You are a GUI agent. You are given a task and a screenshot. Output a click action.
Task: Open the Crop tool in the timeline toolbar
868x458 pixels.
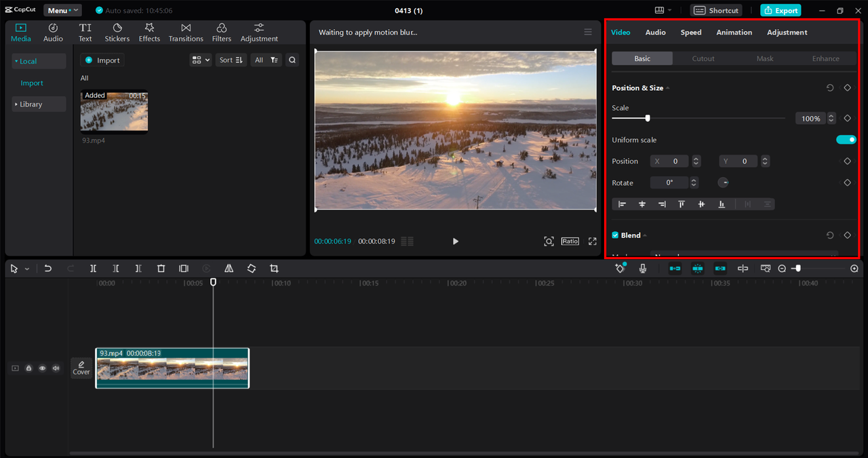point(274,269)
